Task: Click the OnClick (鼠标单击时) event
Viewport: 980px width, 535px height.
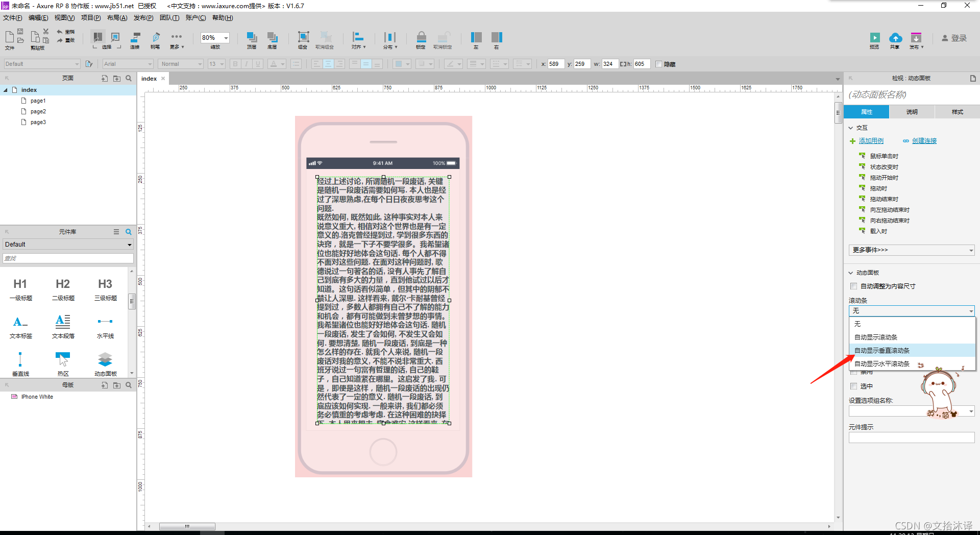Action: pos(884,156)
